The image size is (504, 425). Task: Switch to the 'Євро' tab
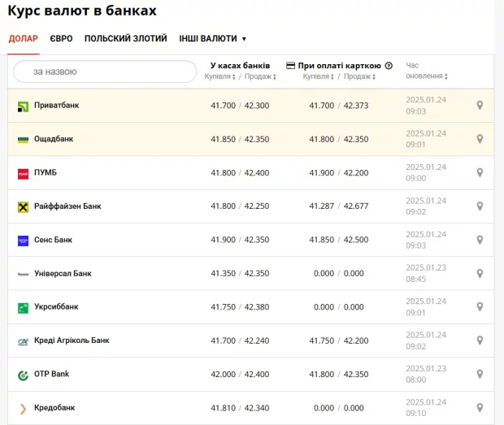[61, 38]
